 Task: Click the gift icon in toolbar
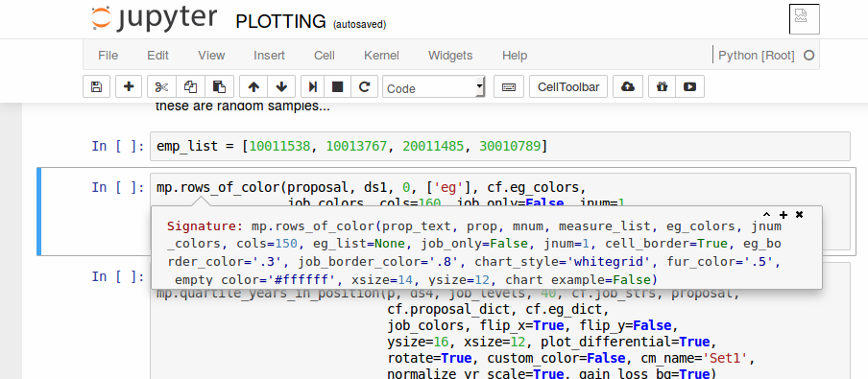pyautogui.click(x=663, y=87)
